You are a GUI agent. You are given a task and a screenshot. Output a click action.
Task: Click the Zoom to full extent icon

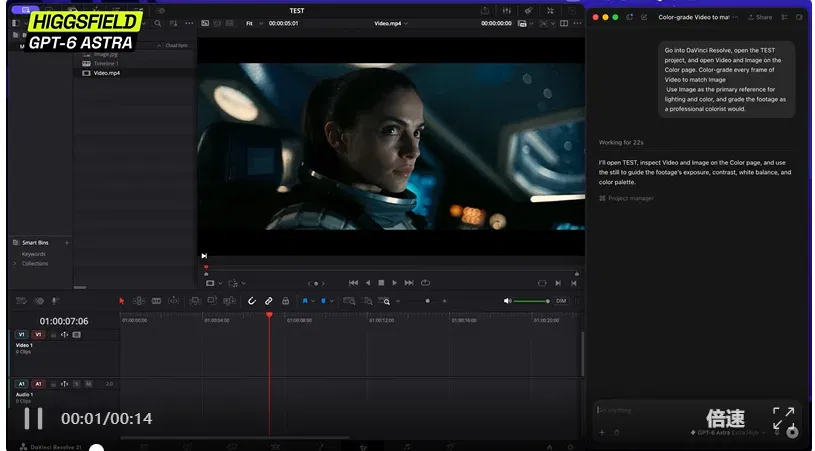click(349, 301)
